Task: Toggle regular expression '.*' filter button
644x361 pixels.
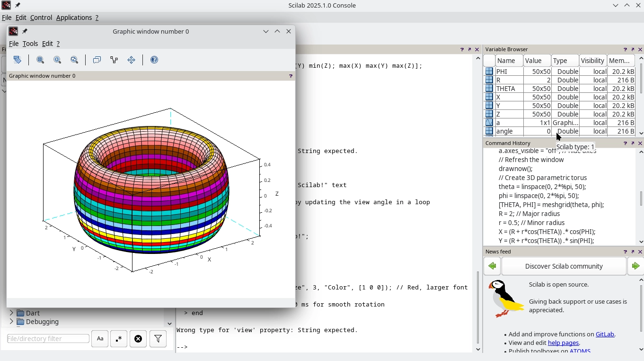Action: [x=119, y=339]
